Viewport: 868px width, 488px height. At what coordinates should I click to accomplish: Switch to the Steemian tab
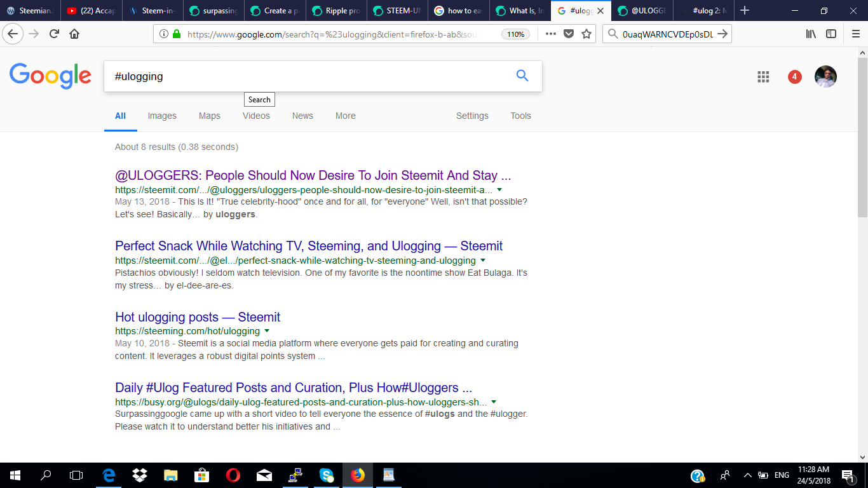click(x=31, y=11)
